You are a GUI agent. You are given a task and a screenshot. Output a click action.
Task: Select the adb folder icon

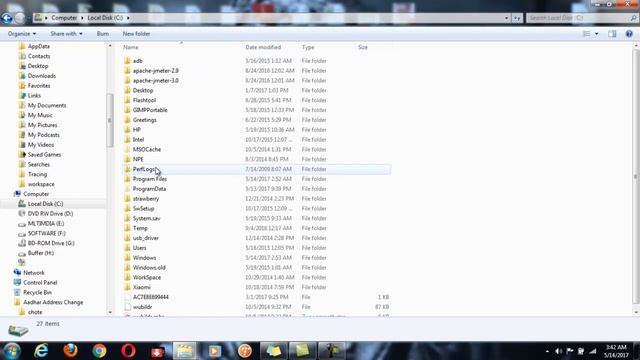[x=127, y=61]
